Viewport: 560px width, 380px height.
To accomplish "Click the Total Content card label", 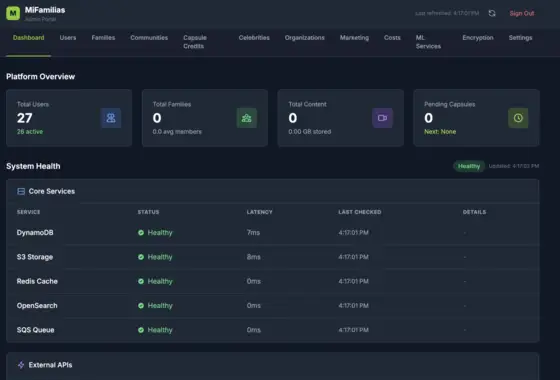I will point(308,104).
